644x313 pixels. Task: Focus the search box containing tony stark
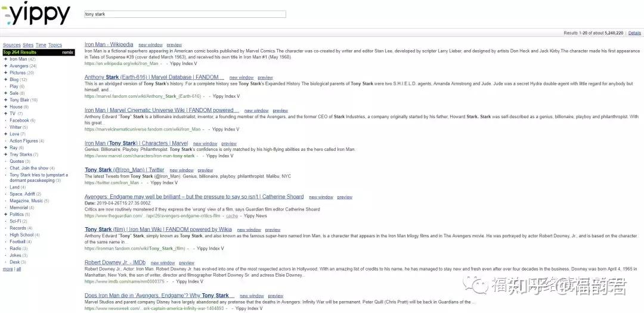coord(185,14)
